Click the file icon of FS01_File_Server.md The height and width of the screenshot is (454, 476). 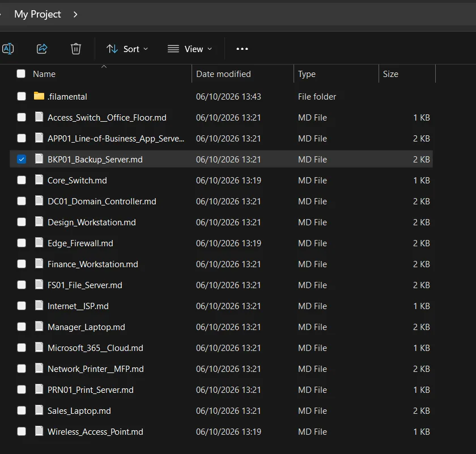(x=39, y=284)
